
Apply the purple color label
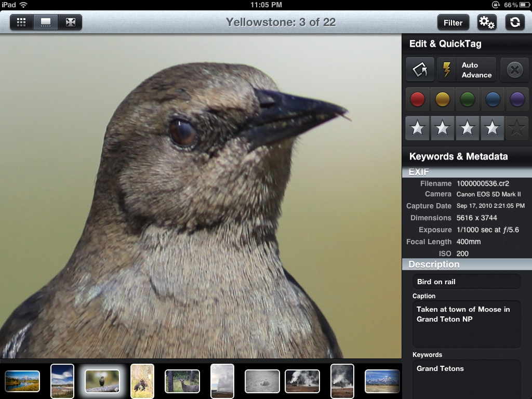[x=517, y=99]
